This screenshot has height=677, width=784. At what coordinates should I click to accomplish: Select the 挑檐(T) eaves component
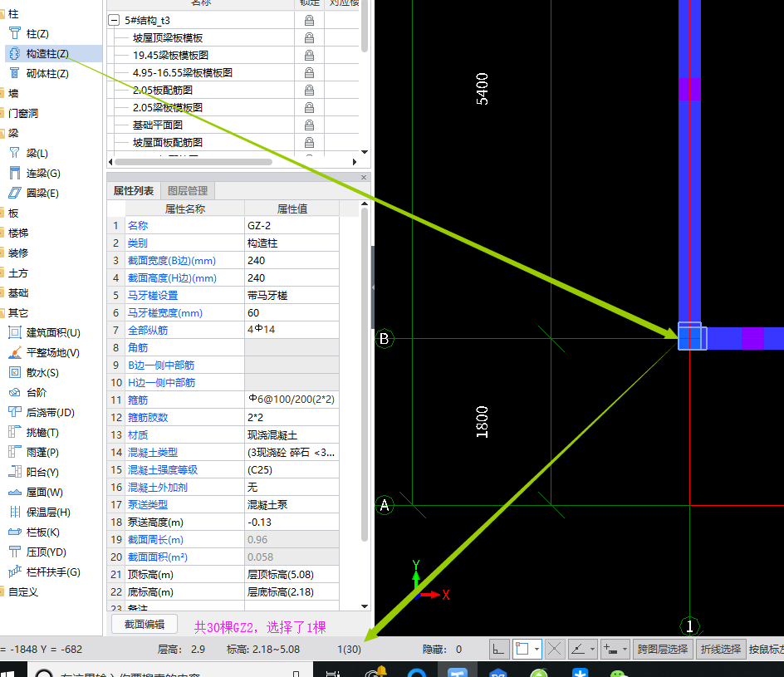(x=42, y=433)
